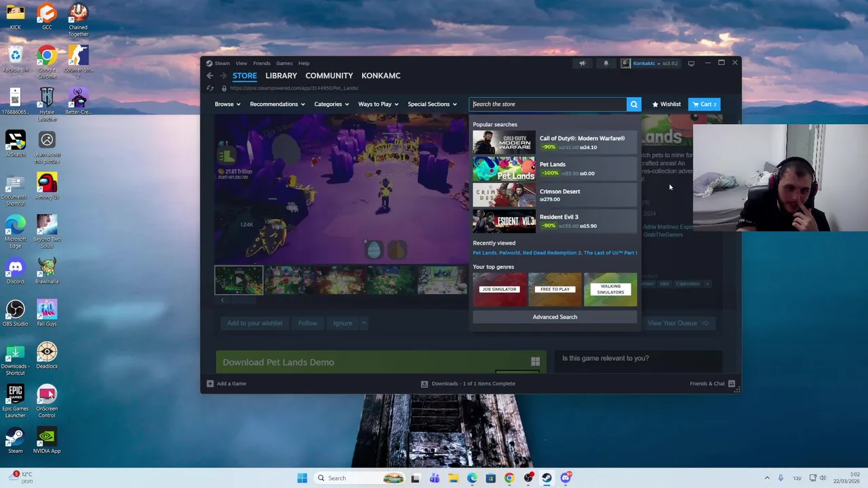Select Call of Duty: Modern Warfare search result
Viewport: 868px width, 488px height.
[x=555, y=142]
